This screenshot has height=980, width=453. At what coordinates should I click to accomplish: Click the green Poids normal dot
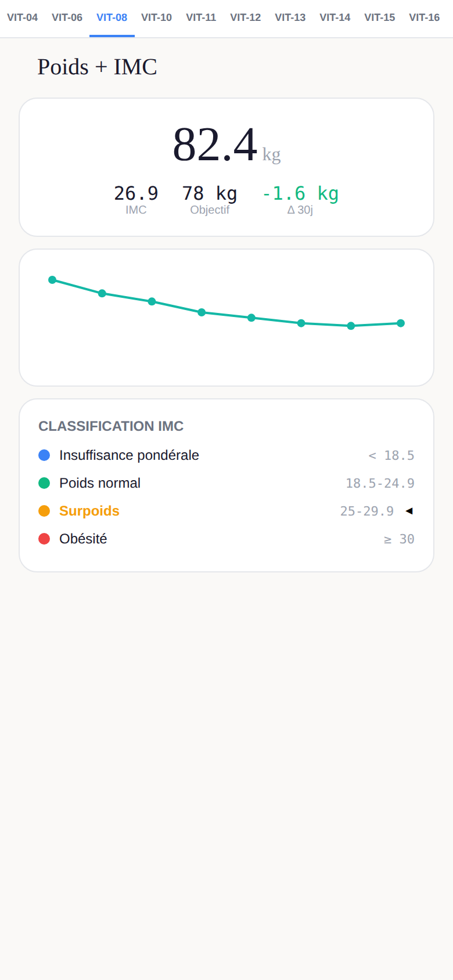[x=44, y=483]
